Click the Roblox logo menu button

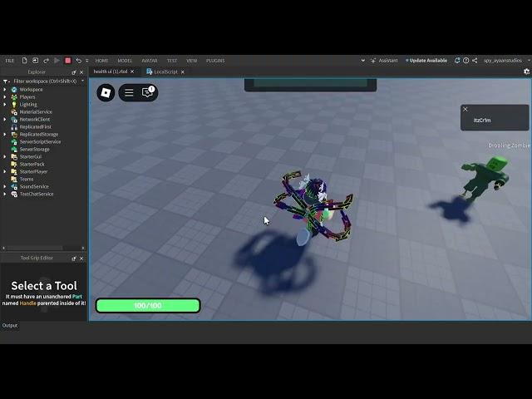pyautogui.click(x=106, y=92)
